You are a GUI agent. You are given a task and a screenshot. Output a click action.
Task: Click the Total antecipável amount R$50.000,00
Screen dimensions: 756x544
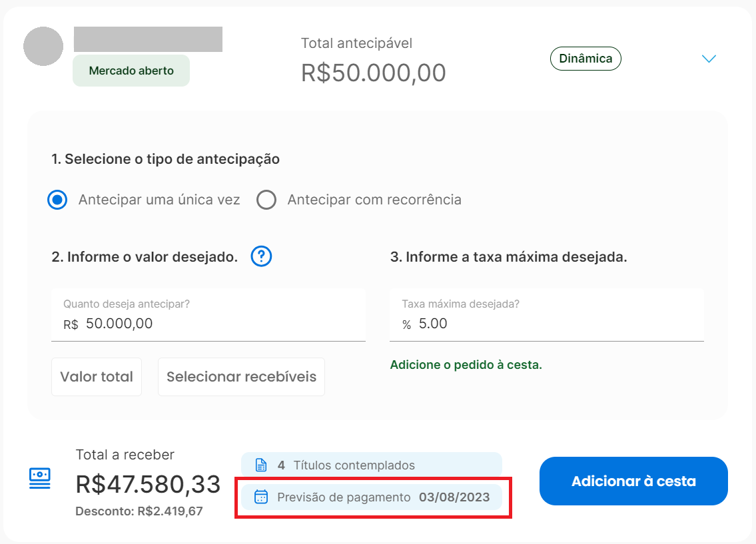(373, 73)
